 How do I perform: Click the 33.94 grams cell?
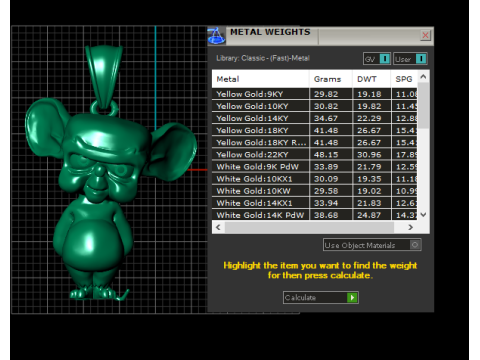331,203
